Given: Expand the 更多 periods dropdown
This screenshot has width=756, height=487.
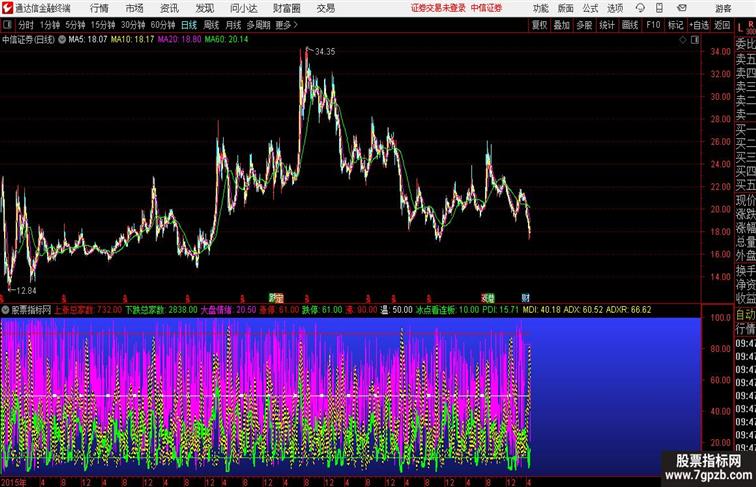Looking at the screenshot, I should coord(286,25).
